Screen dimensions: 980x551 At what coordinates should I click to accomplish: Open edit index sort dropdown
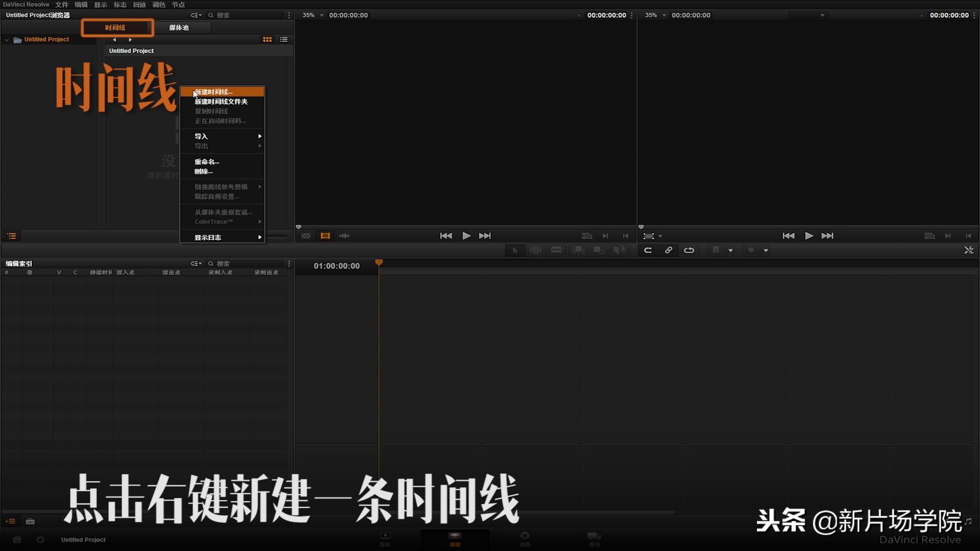point(196,264)
